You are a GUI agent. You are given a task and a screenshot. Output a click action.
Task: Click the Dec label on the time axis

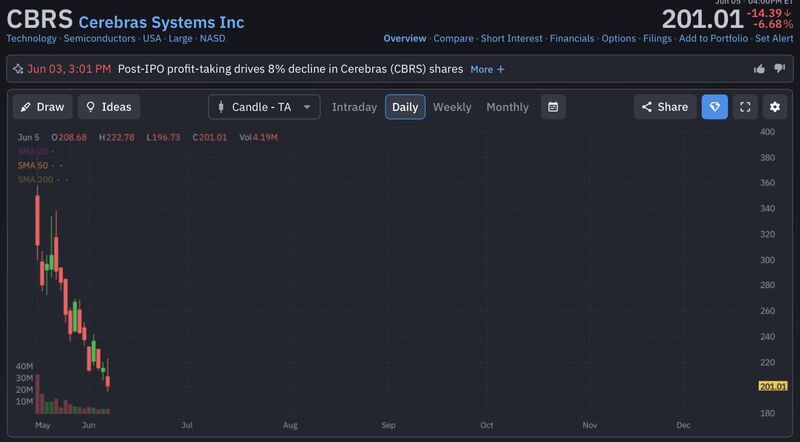683,425
